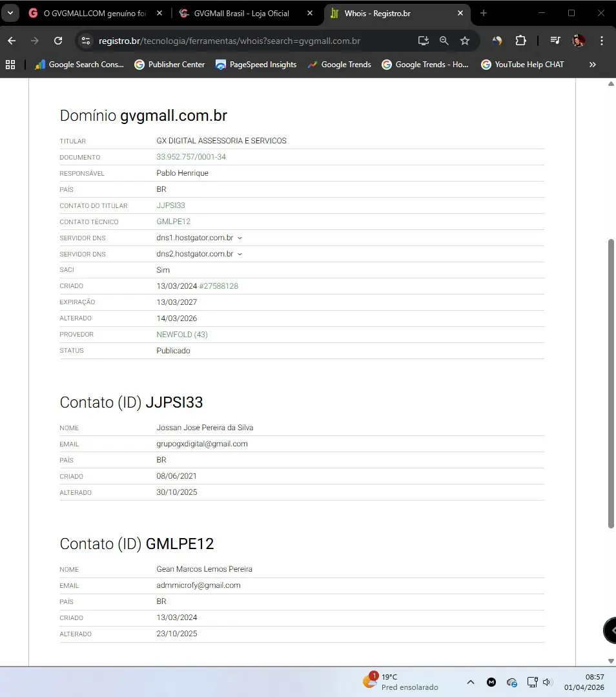Expand the dns1.hostgator.com.br details arrow
The height and width of the screenshot is (697, 616).
point(240,238)
